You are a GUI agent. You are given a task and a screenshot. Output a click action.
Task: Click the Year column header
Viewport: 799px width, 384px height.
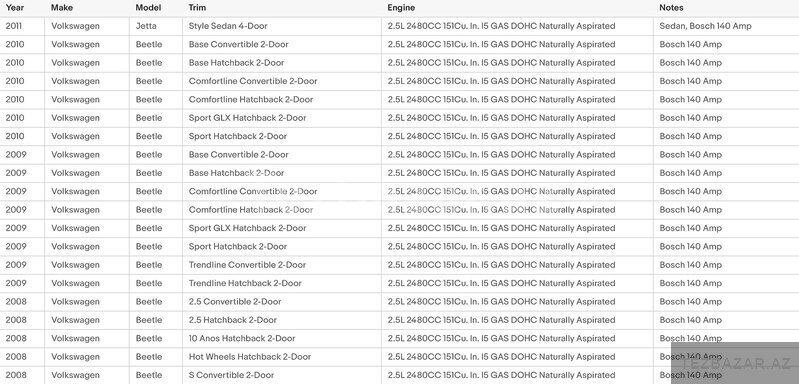[15, 8]
